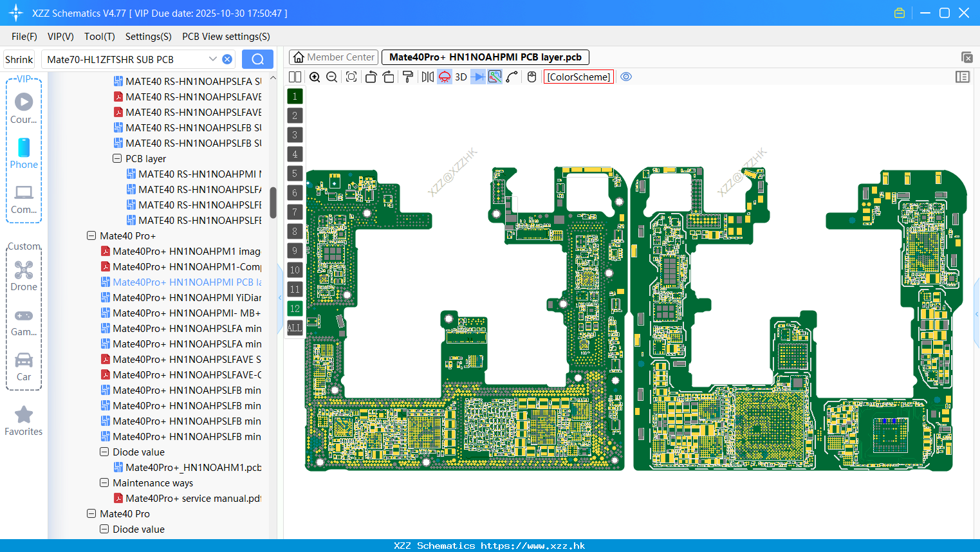Click the file tree vertical scrollbar
980x552 pixels.
(273, 203)
